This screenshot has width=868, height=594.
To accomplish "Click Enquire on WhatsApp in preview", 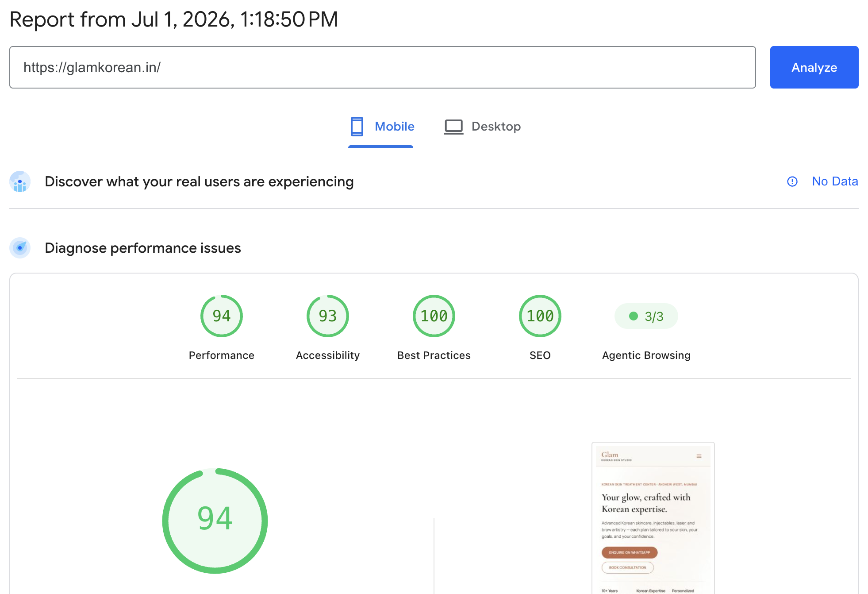I will coord(630,552).
